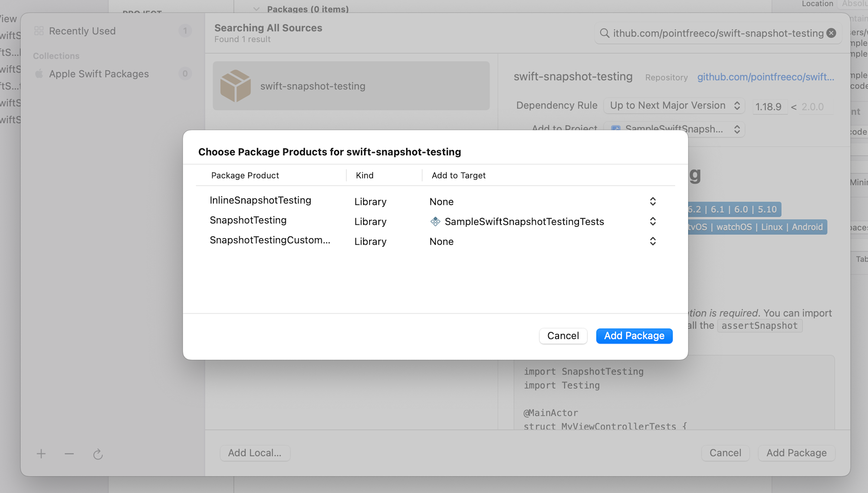Click the magnifying glass search icon
The image size is (868, 493).
(604, 33)
